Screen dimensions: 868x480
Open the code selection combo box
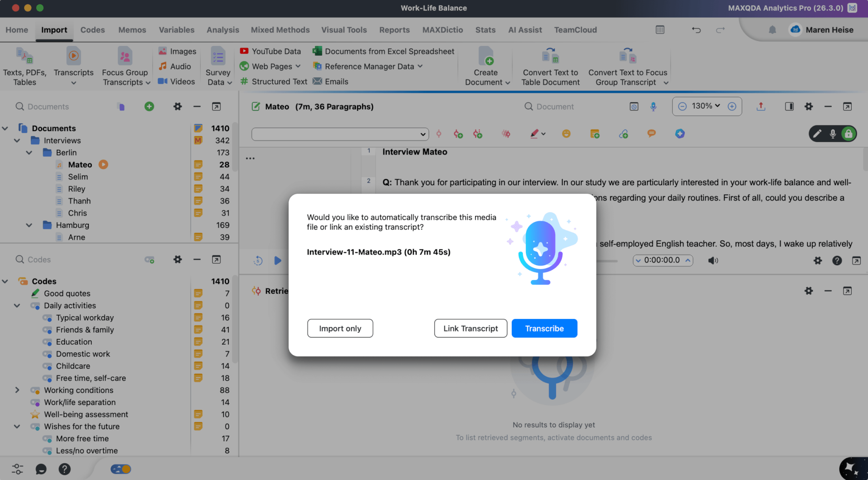[x=340, y=134]
